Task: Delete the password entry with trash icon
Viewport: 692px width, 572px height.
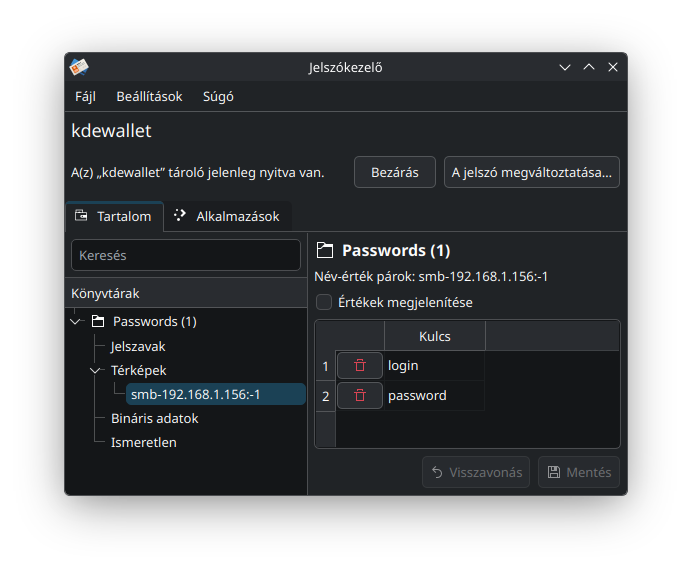Action: click(x=360, y=395)
